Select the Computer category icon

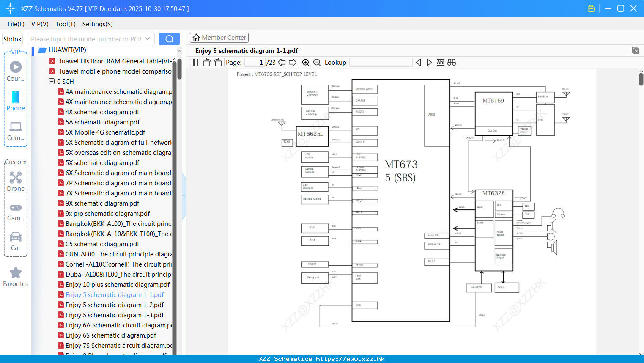[16, 131]
